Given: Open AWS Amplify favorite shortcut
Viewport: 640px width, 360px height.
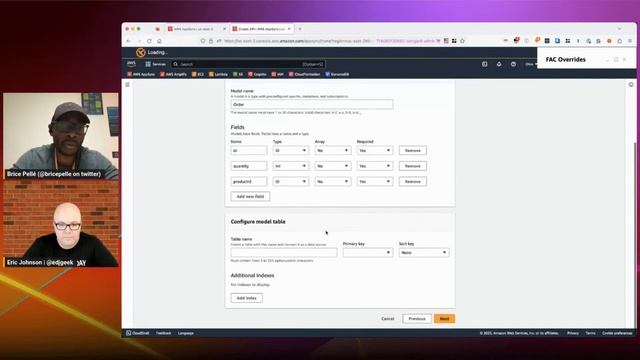Looking at the screenshot, I should [x=173, y=74].
